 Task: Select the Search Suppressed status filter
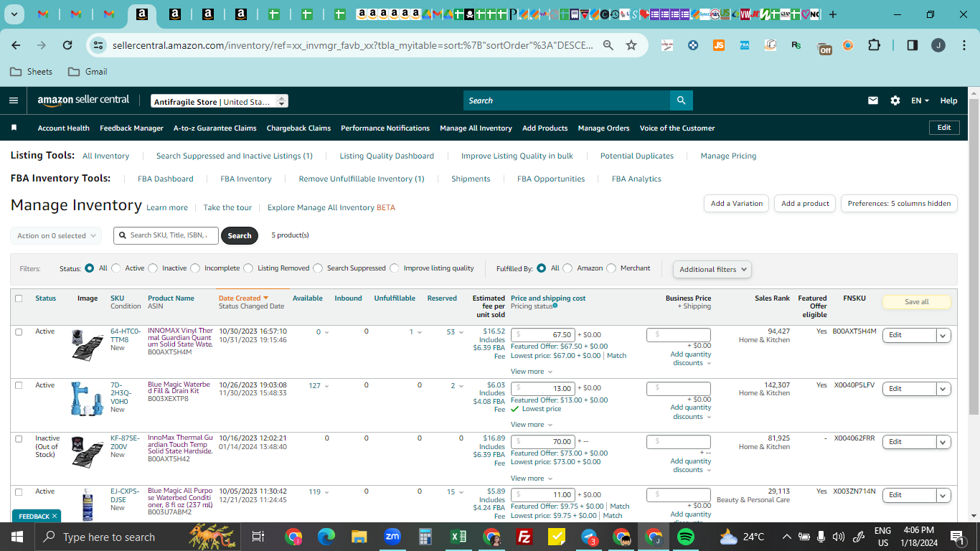(x=318, y=268)
